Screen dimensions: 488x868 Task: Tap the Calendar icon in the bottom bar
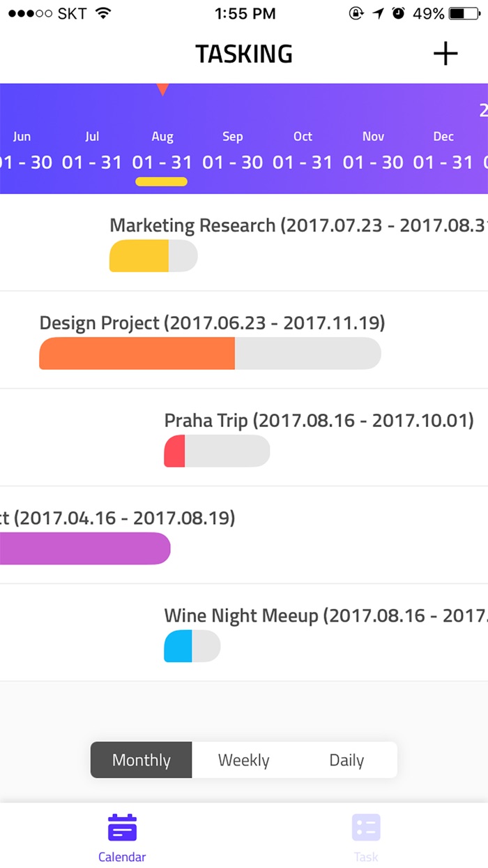[x=122, y=834]
